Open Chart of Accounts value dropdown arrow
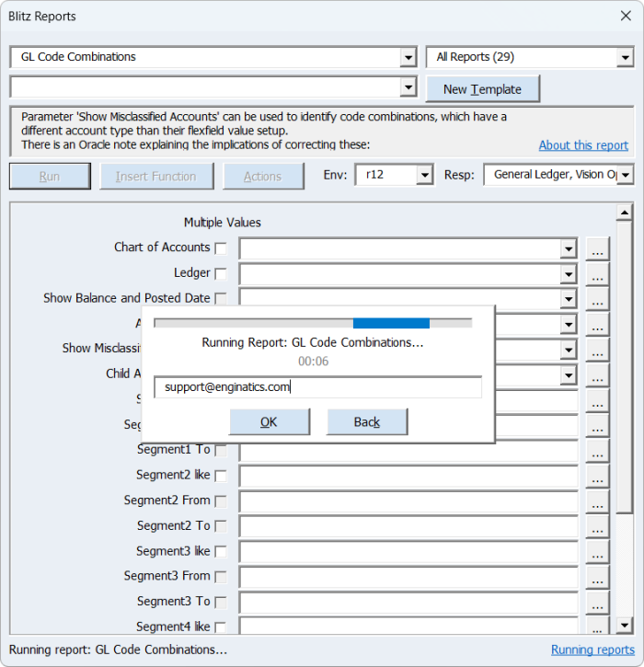This screenshot has width=644, height=667. tap(569, 248)
